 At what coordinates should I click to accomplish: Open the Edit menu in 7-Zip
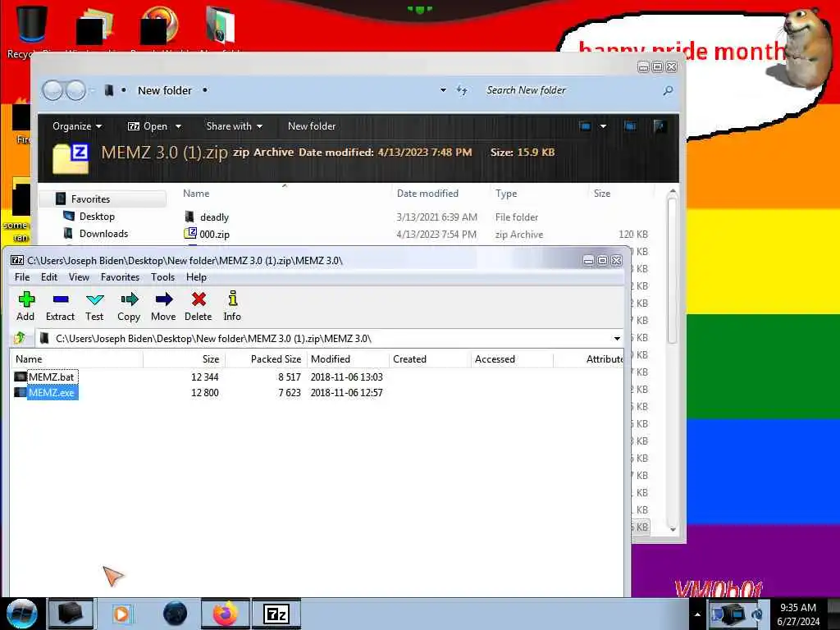click(x=48, y=277)
